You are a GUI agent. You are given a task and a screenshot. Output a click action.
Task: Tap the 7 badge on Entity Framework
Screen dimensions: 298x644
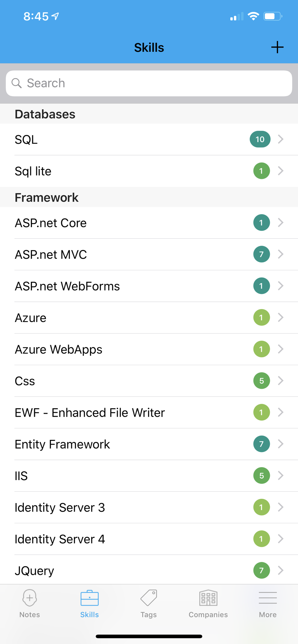262,444
